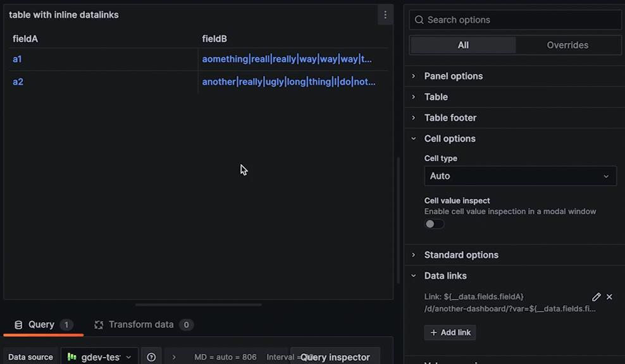Viewport: 625px width, 364px height.
Task: Open the panel kebab menu
Action: (x=385, y=15)
